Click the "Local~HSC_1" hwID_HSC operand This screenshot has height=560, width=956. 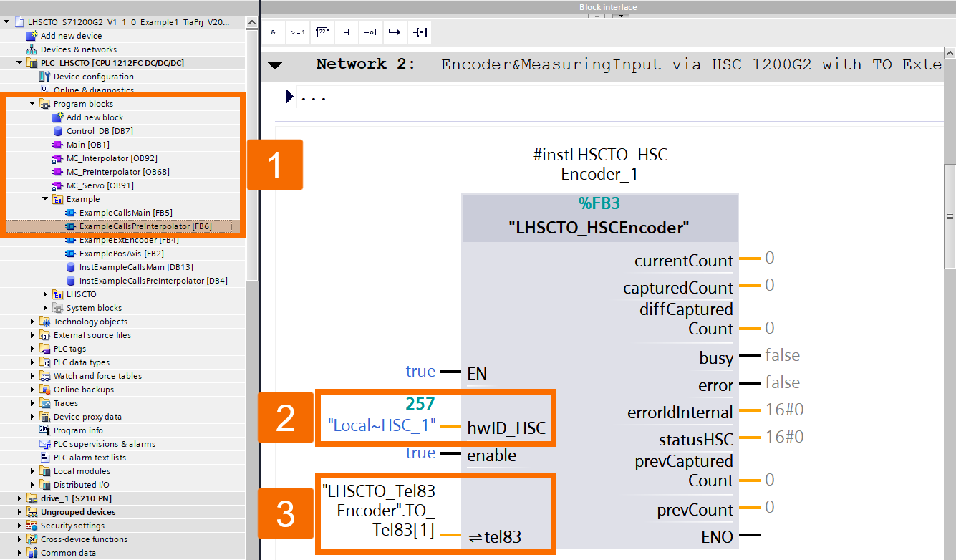[x=382, y=425]
